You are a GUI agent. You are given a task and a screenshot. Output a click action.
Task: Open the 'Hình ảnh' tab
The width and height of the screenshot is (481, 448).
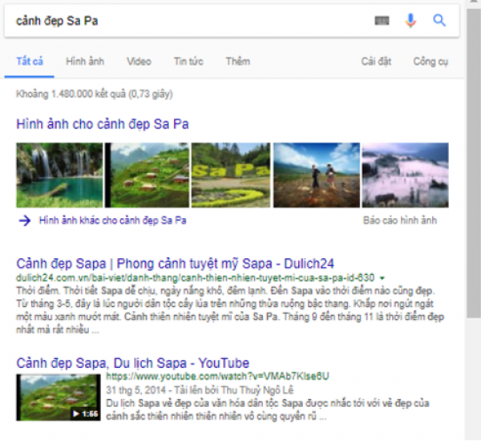point(85,62)
